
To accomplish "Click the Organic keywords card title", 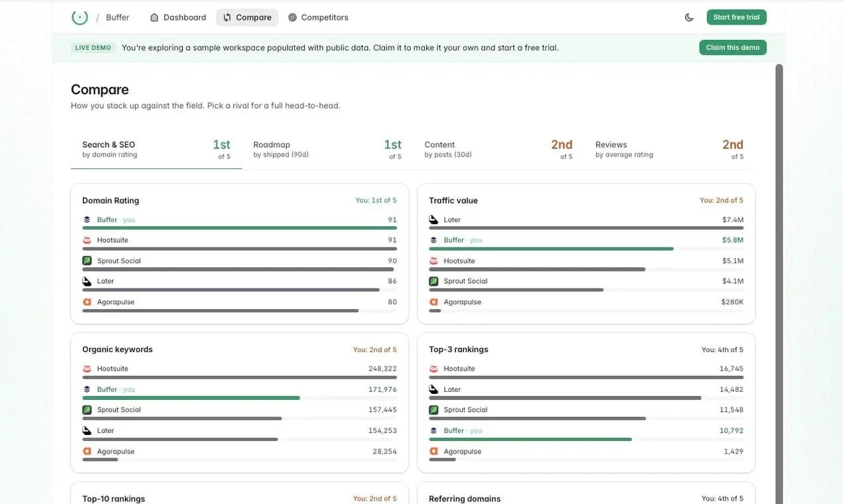I will (x=117, y=349).
